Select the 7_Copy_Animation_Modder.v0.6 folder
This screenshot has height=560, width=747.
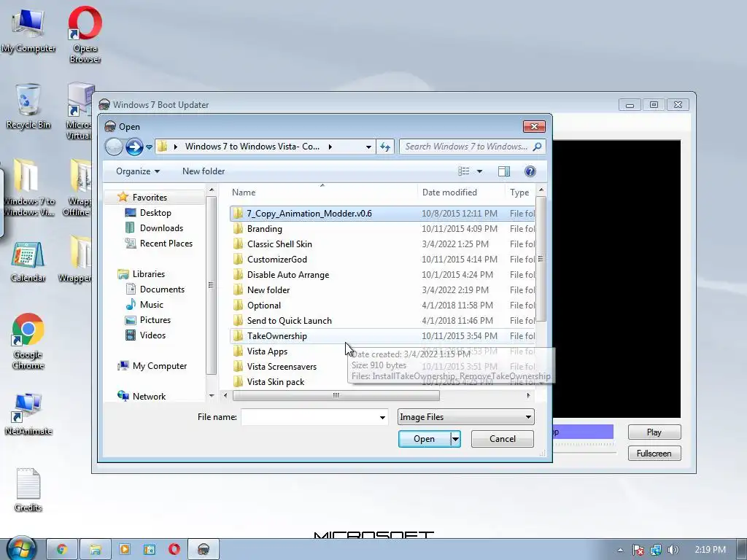(x=382, y=214)
